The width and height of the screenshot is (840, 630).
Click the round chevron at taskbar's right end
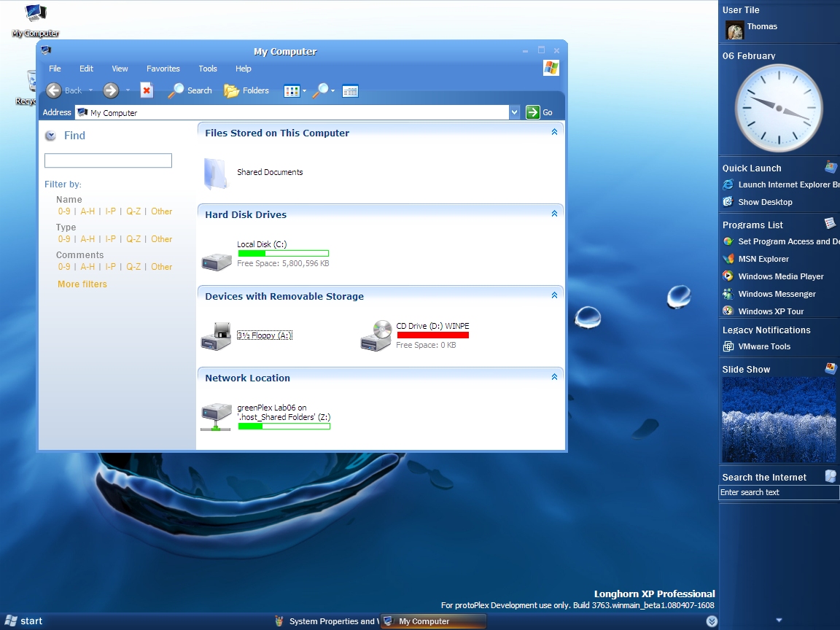coord(712,621)
